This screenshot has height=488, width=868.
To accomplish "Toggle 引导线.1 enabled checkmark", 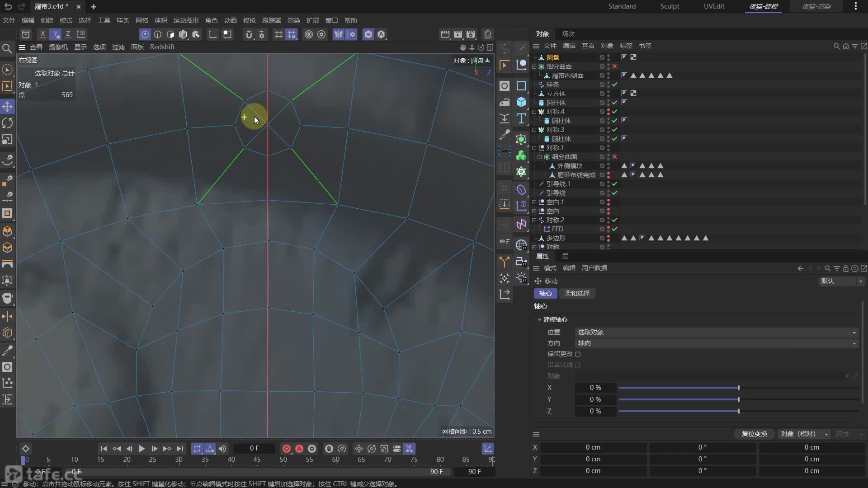I will (614, 184).
